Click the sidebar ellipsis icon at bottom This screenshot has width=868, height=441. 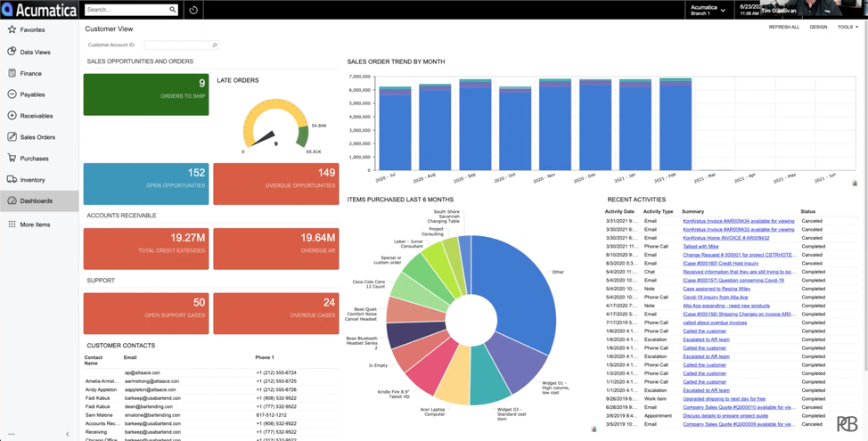click(x=11, y=435)
